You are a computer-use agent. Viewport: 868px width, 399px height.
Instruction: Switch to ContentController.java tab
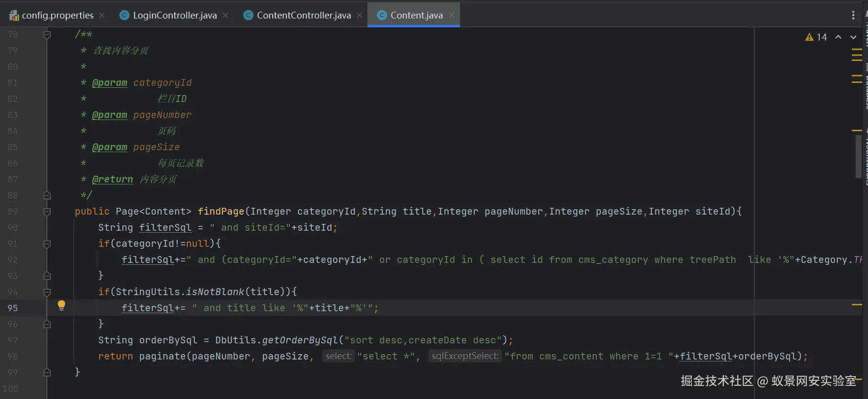(x=303, y=15)
